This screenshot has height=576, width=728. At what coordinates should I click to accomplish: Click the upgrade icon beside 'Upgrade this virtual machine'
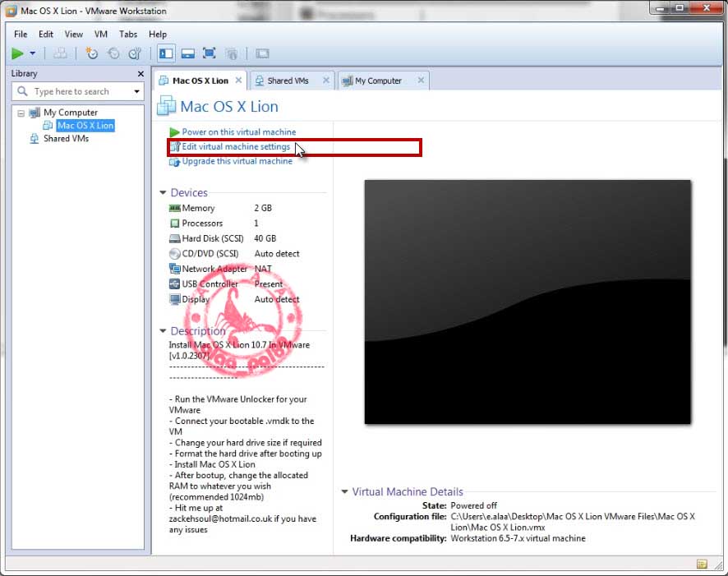click(174, 162)
